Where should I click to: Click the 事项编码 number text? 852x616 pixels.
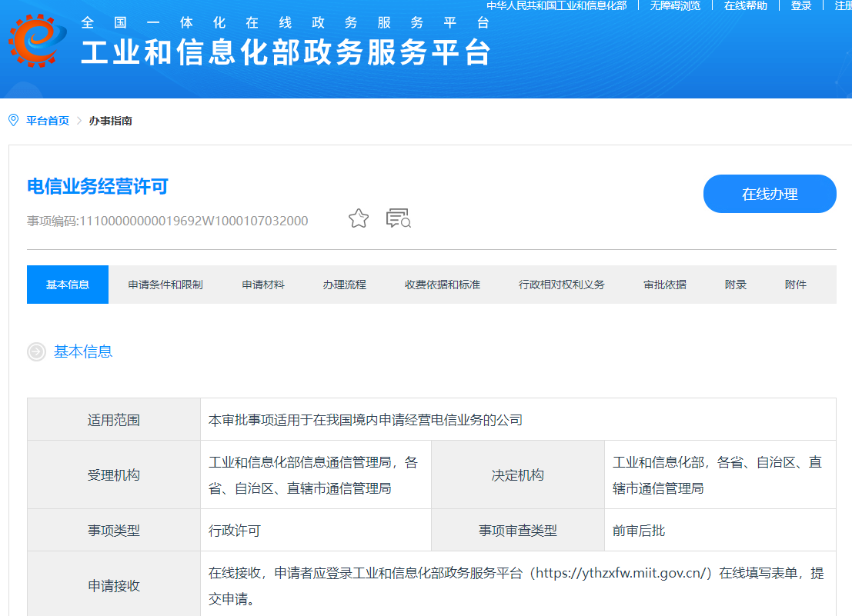[167, 221]
